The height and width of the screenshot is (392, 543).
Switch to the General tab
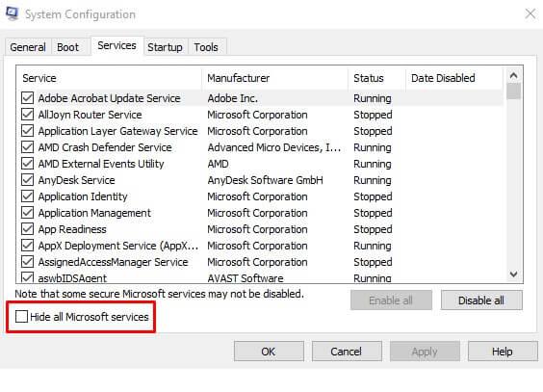pyautogui.click(x=28, y=47)
